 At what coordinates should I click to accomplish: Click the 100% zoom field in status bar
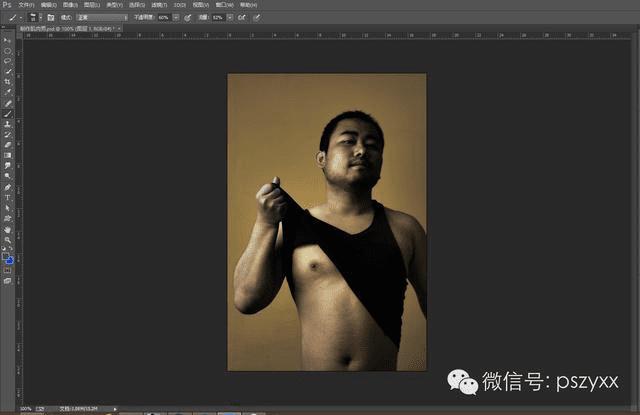(x=26, y=409)
